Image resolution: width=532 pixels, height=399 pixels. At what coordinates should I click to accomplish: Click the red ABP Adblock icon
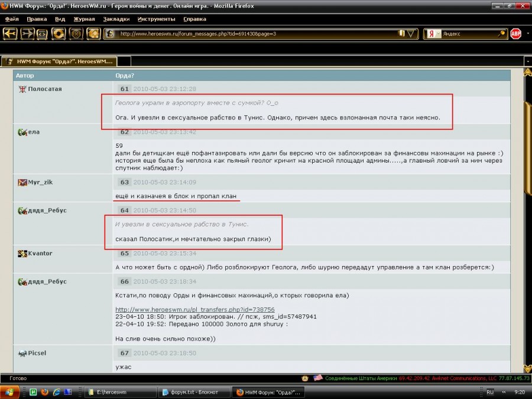516,34
